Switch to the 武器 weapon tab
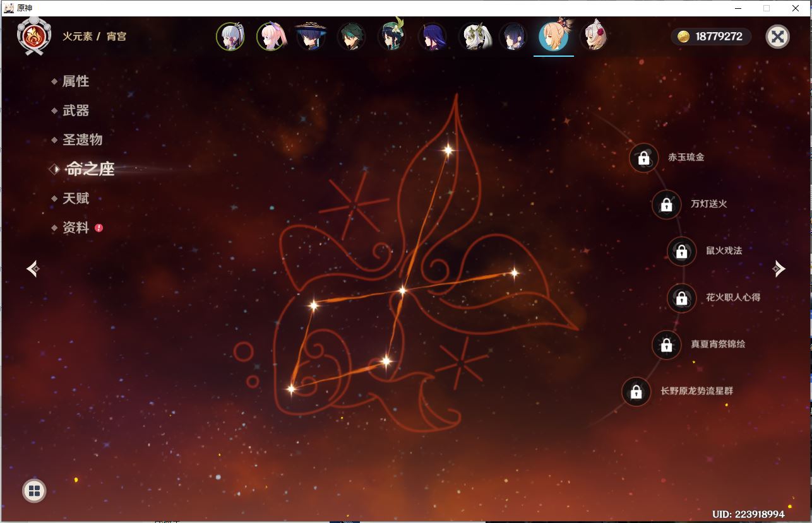812x523 pixels. click(x=76, y=110)
